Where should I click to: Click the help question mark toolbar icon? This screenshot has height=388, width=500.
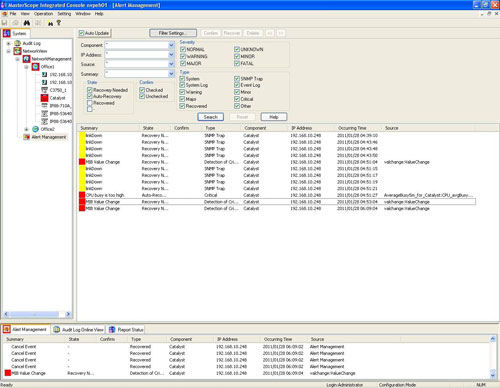click(x=59, y=23)
